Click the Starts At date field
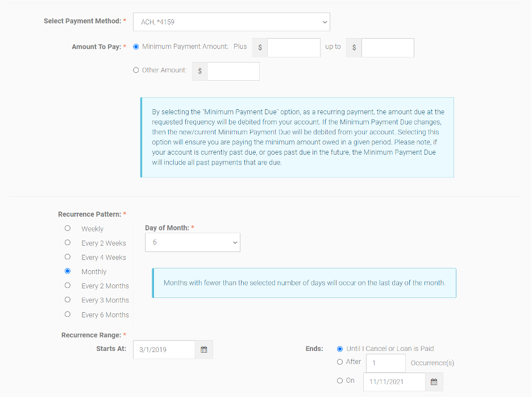Viewport: 532px width, 397px height. (x=164, y=349)
